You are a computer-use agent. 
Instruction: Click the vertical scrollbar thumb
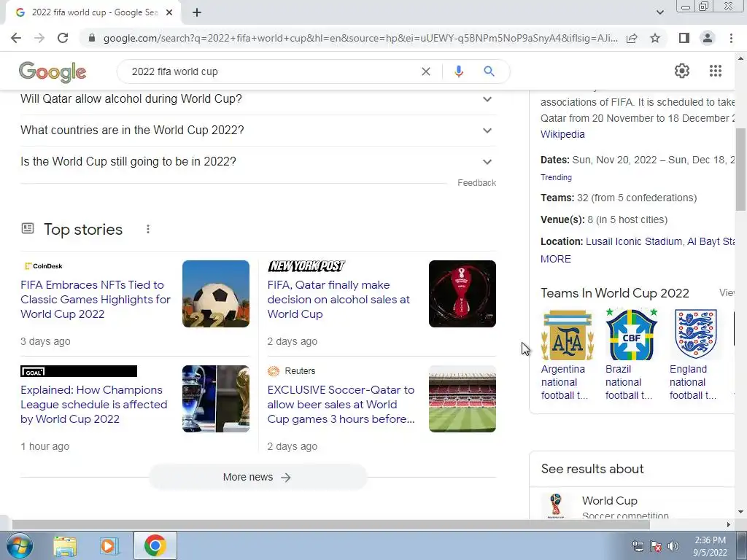click(740, 169)
